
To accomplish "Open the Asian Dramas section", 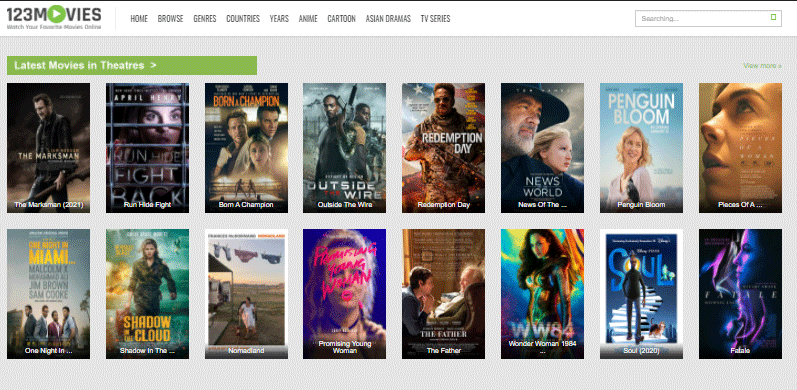I will [x=388, y=19].
